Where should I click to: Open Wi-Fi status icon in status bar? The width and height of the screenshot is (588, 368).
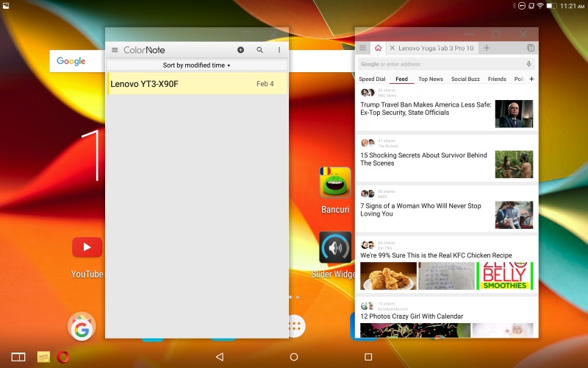(x=540, y=6)
